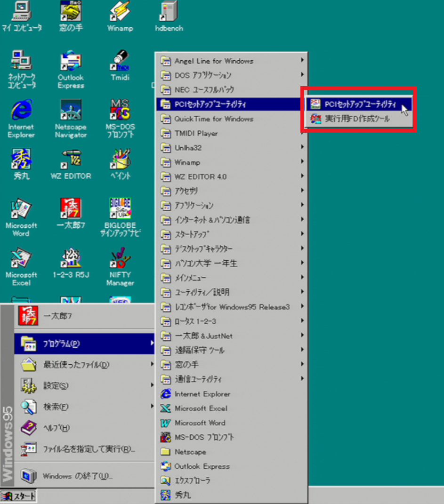
Task: Launch Microsoft Word from the Programs menu
Action: tap(232, 423)
